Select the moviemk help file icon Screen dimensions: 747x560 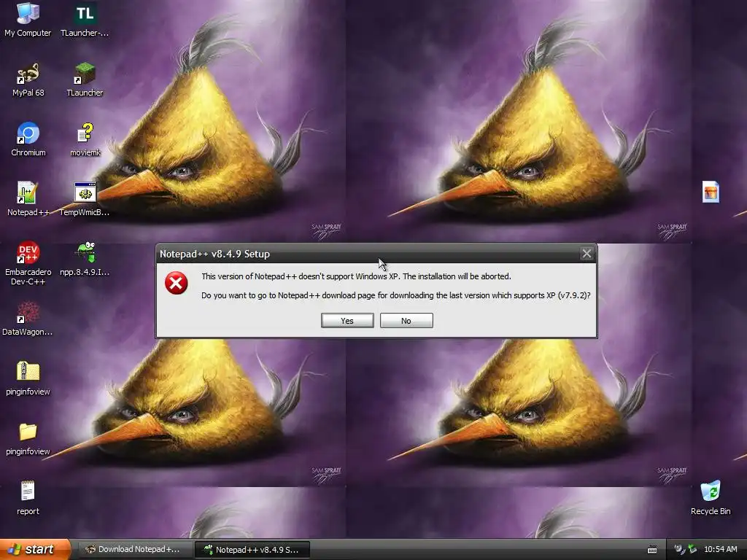(85, 139)
